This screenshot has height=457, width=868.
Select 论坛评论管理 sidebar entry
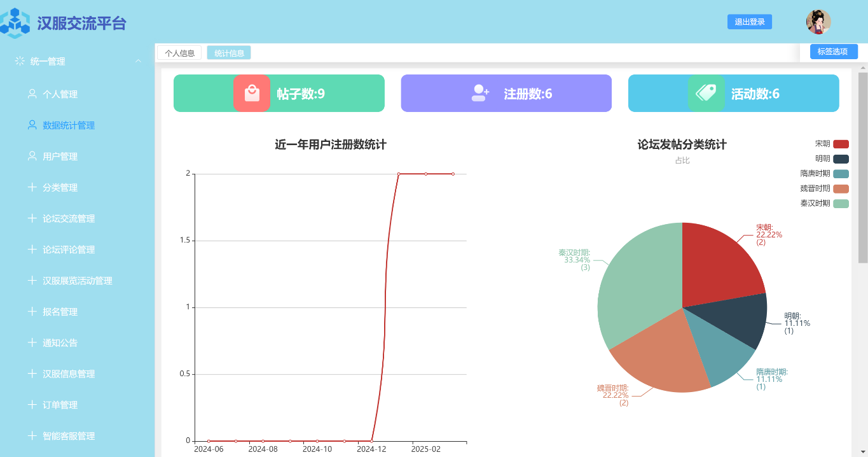click(77, 250)
